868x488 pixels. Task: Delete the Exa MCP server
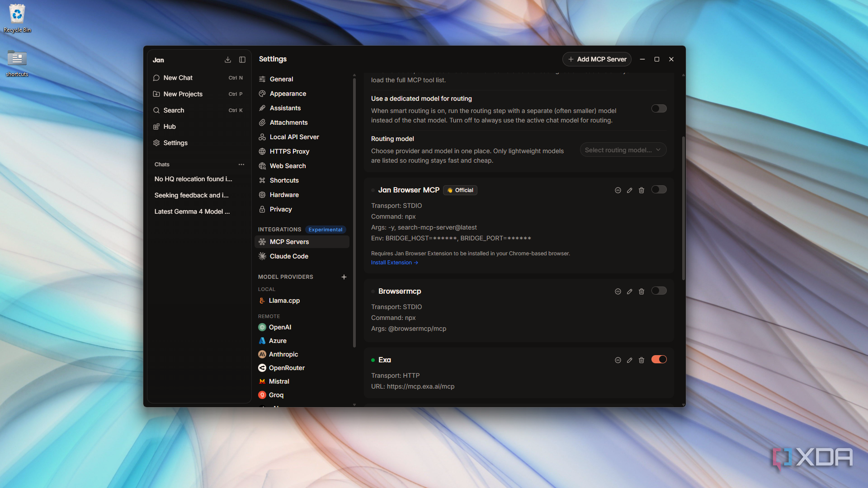pos(642,360)
